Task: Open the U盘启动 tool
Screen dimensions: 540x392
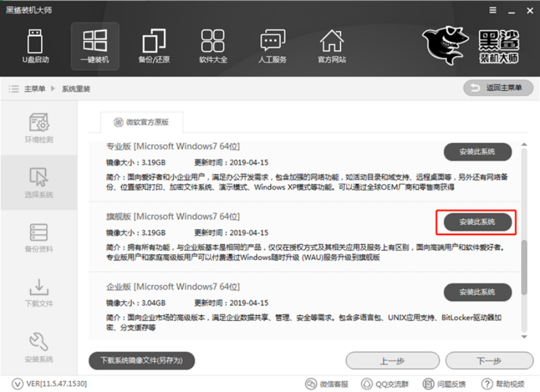Action: (35, 45)
